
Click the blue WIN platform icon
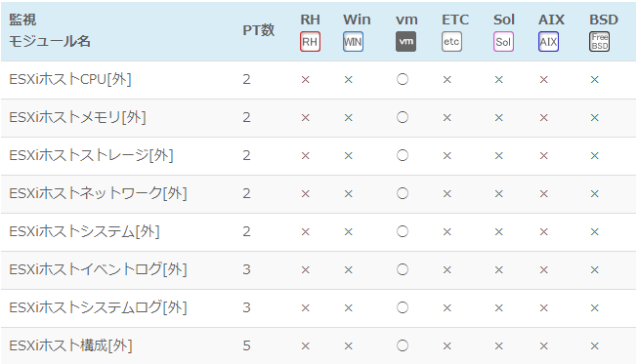point(353,41)
